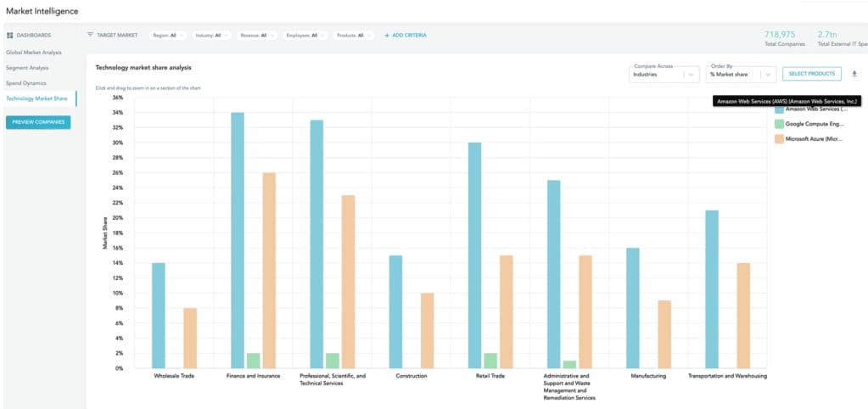Click the Retail Trade Azure bar
Image resolution: width=868 pixels, height=409 pixels.
click(x=507, y=311)
